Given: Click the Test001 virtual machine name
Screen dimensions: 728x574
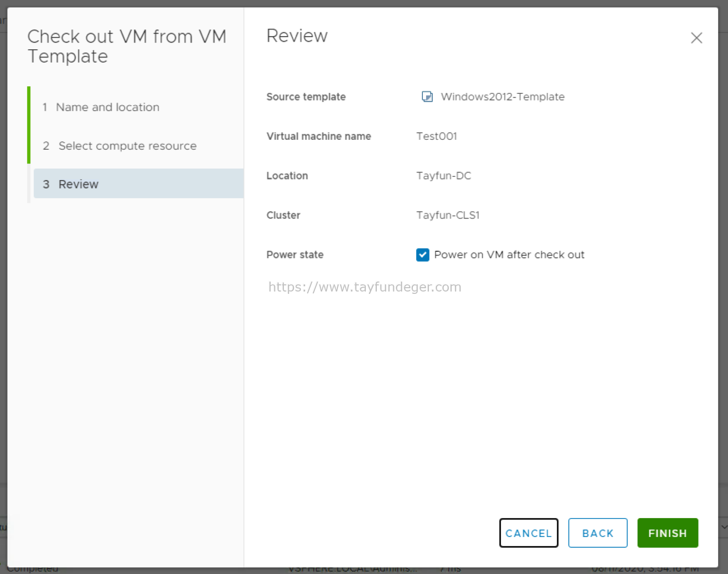Looking at the screenshot, I should 436,136.
